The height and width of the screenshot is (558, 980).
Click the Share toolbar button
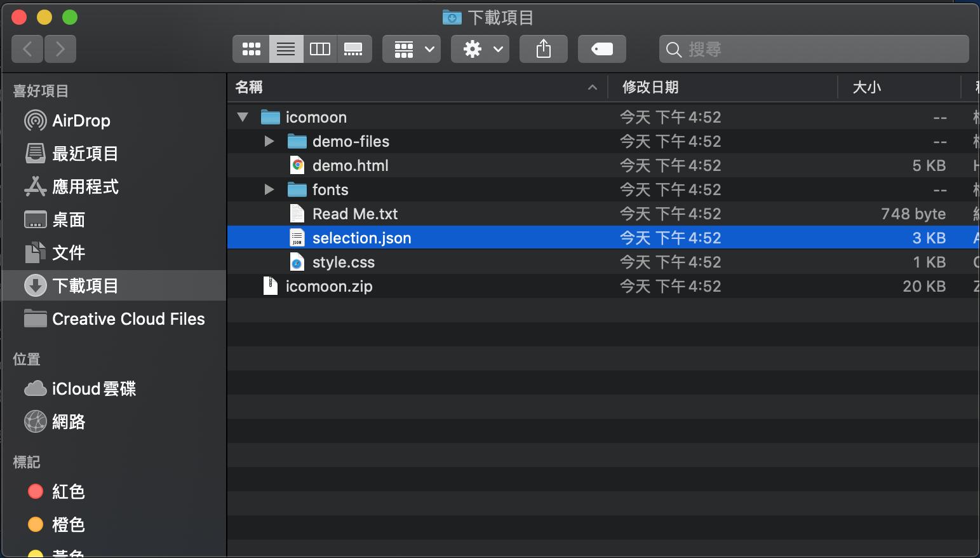point(544,49)
